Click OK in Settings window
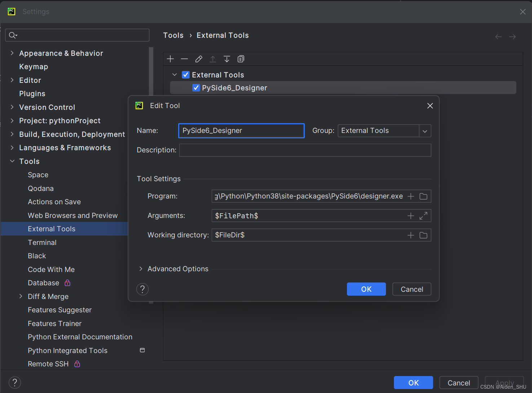532x393 pixels. pyautogui.click(x=413, y=383)
